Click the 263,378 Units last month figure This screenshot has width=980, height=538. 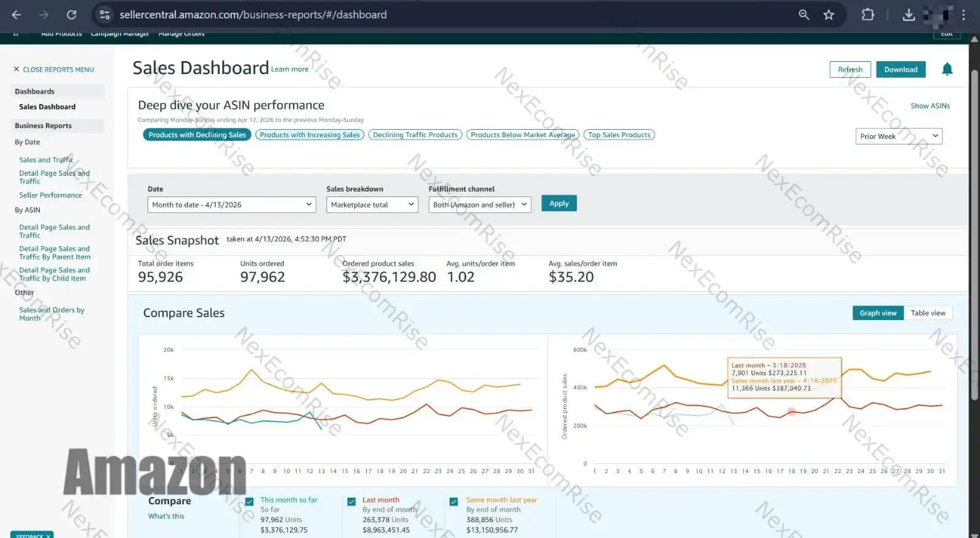point(385,520)
